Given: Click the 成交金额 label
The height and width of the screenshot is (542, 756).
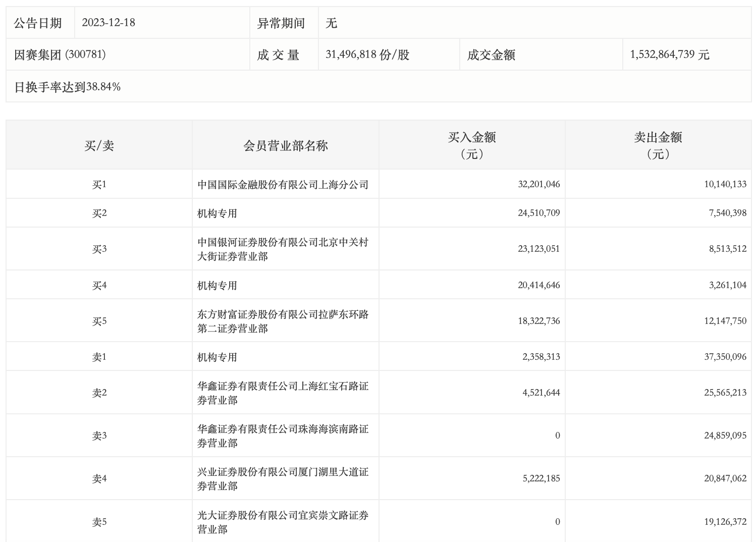Looking at the screenshot, I should pyautogui.click(x=491, y=55).
